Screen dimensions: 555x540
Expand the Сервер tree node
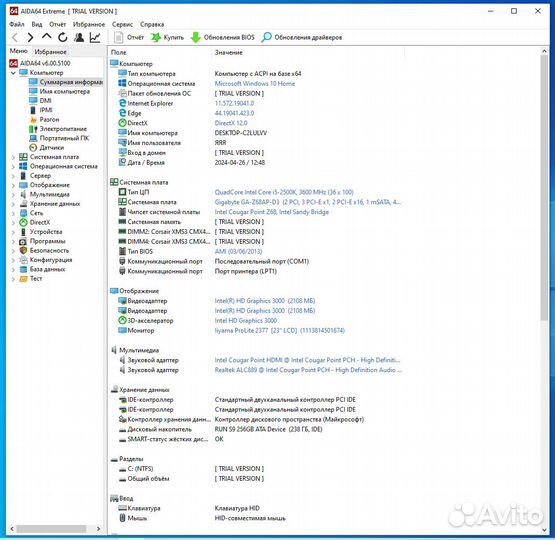(x=13, y=176)
